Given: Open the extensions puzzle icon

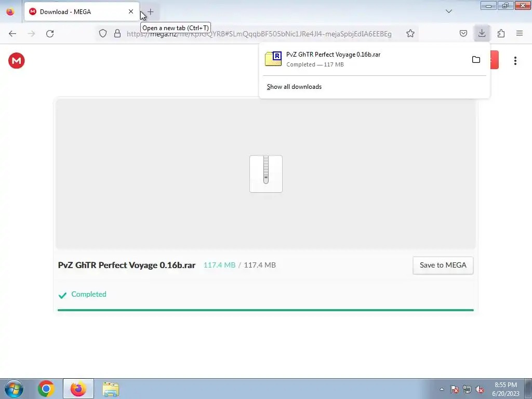Looking at the screenshot, I should [501, 33].
